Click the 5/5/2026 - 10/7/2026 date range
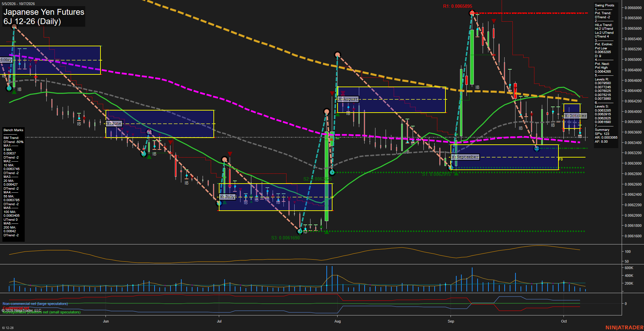The height and width of the screenshot is (331, 644). [18, 4]
